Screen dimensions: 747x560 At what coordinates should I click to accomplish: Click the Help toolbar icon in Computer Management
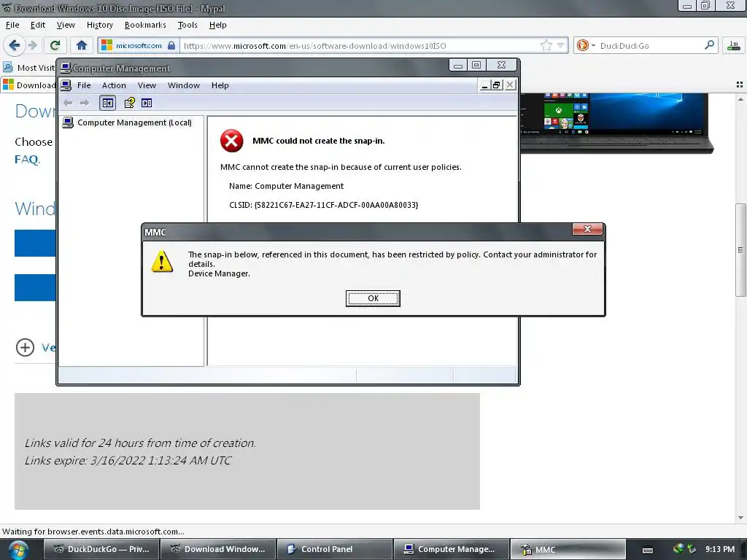[130, 103]
